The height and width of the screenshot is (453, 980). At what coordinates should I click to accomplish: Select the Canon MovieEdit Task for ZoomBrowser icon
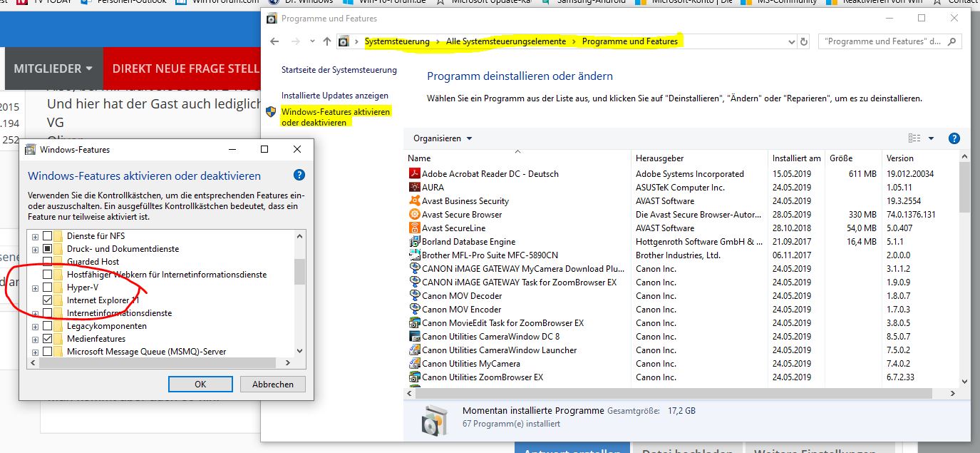coord(415,322)
